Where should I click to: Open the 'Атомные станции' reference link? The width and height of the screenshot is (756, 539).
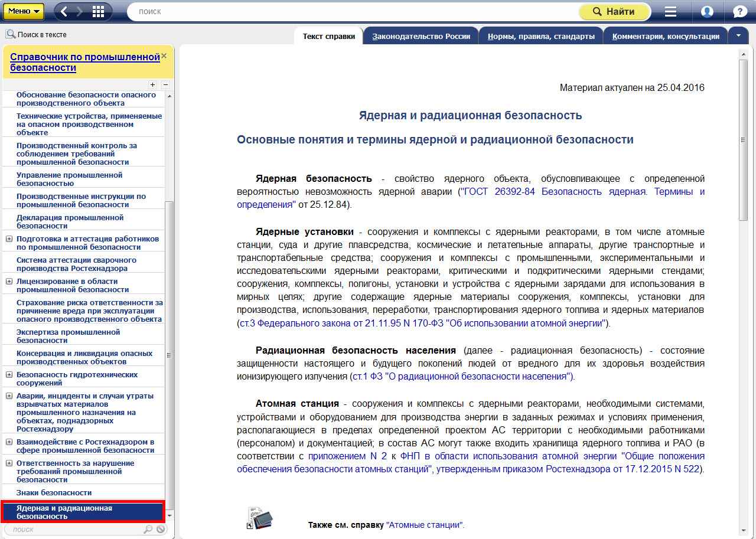(x=424, y=525)
